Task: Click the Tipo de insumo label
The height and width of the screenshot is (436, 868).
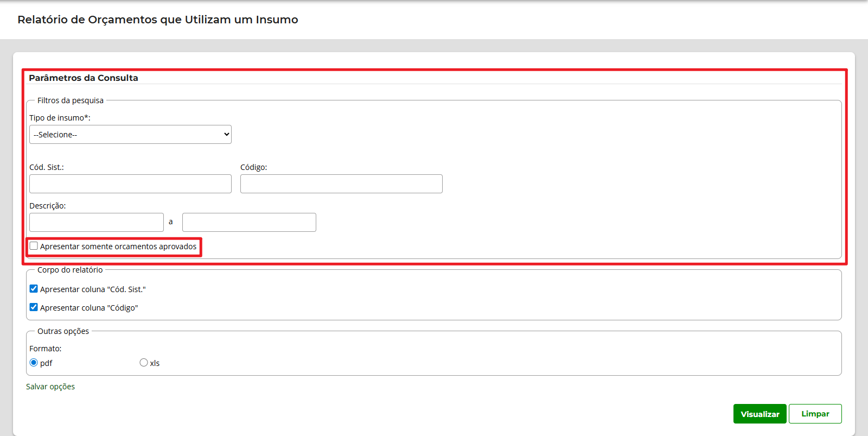Action: [60, 118]
